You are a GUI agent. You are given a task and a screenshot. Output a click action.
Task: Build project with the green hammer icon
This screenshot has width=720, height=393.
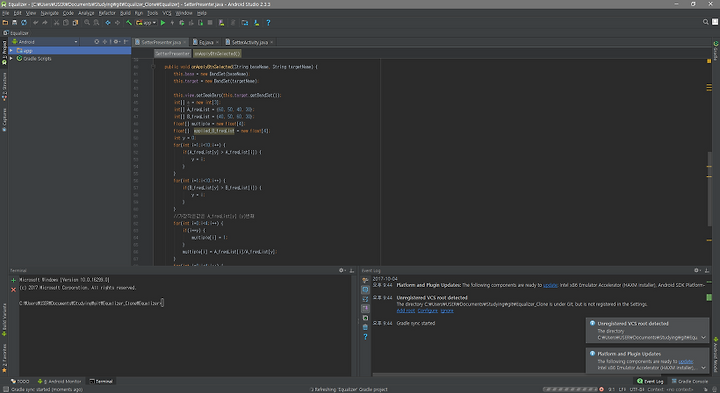tap(129, 22)
